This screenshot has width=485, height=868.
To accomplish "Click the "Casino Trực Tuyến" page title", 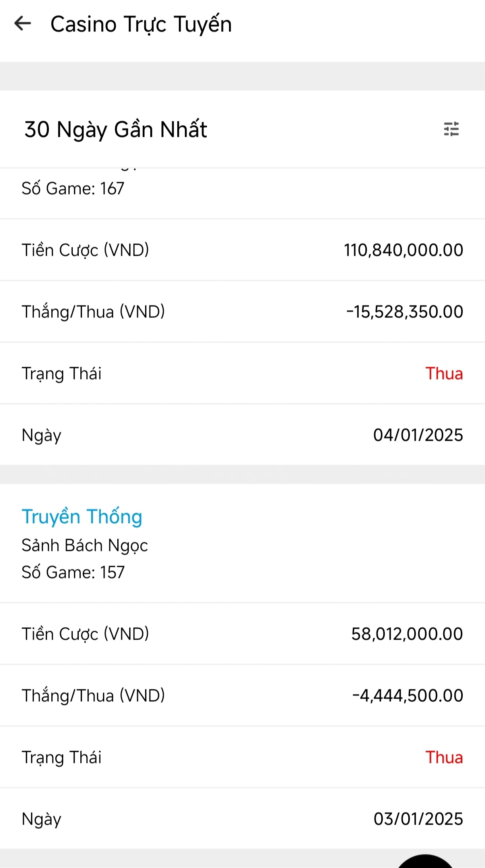I will tap(141, 24).
